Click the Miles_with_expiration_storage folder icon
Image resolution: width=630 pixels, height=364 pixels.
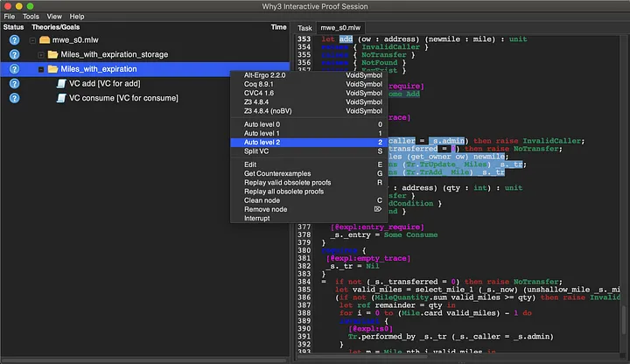[x=52, y=54]
